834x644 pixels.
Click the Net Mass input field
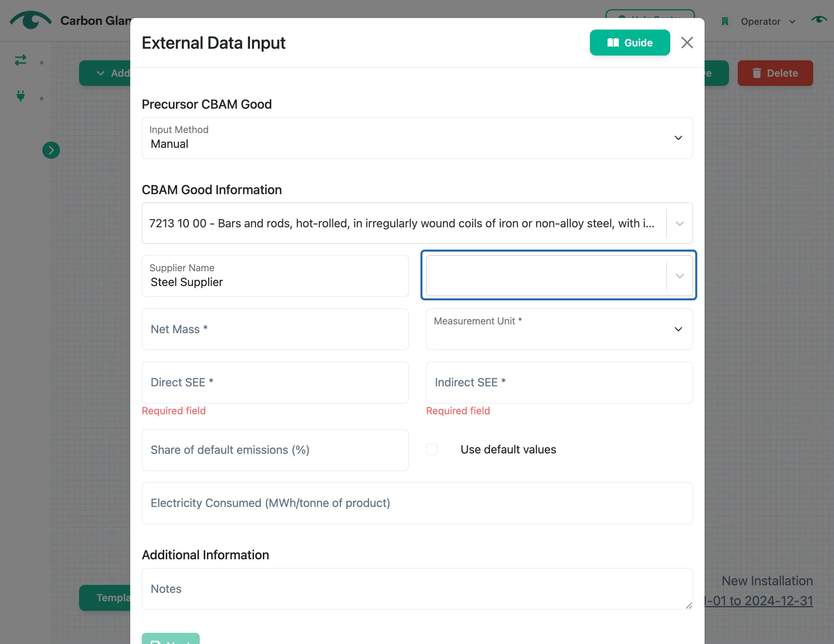275,329
